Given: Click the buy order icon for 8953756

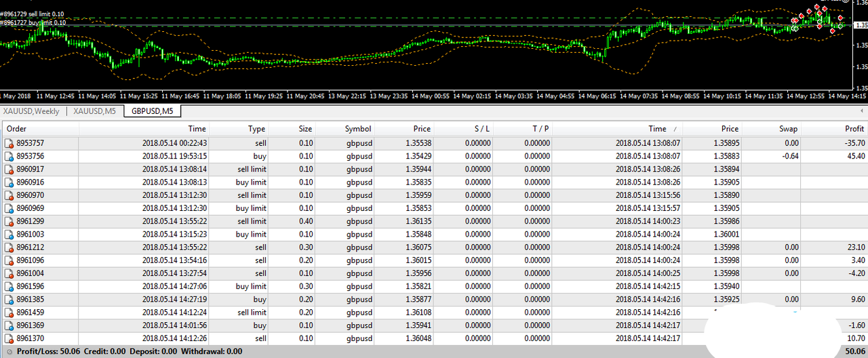Looking at the screenshot, I should click(x=9, y=156).
